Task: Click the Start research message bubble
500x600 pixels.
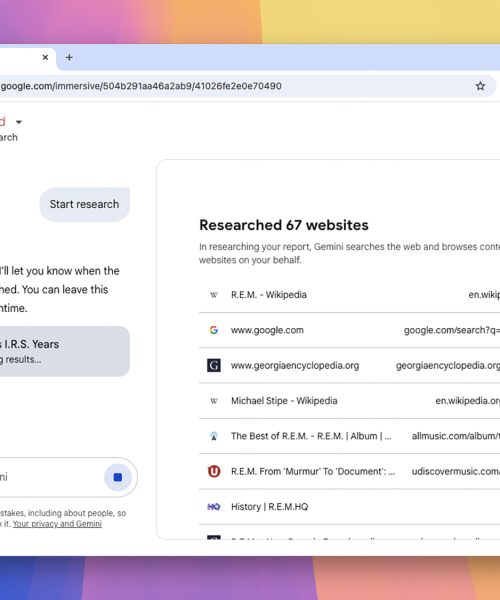Action: [85, 204]
